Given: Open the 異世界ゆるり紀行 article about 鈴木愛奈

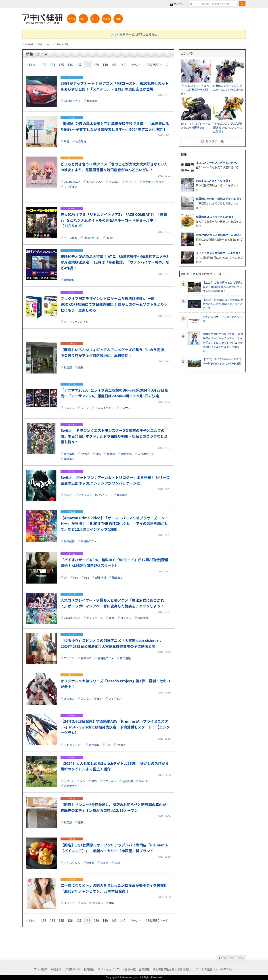Looking at the screenshot, I should pos(114,127).
